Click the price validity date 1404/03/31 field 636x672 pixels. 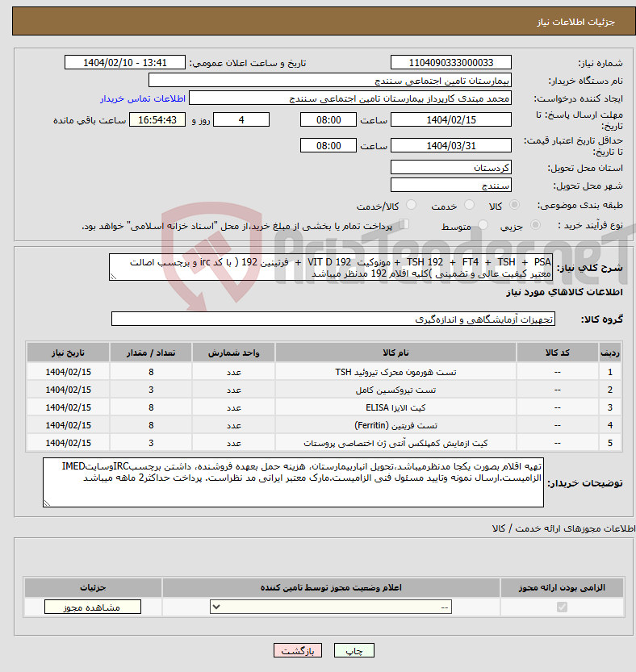[450, 145]
